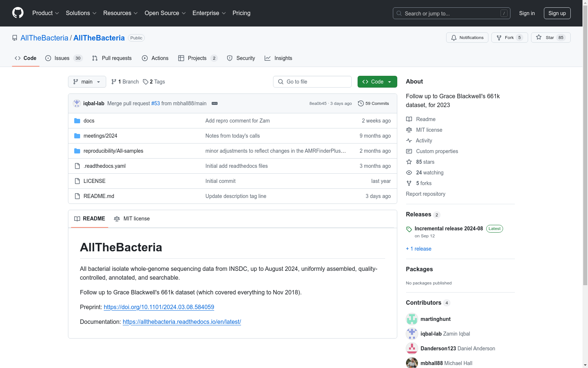Viewport: 588px width, 368px height.
Task: Open the AllTheBacteria organization link
Action: point(44,38)
